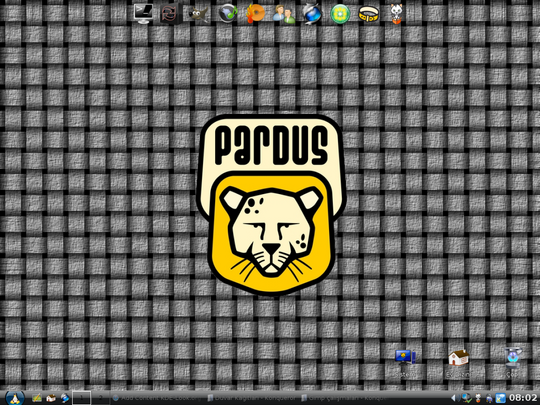Open the penguin start menu button
The height and width of the screenshot is (405, 540).
click(x=14, y=398)
